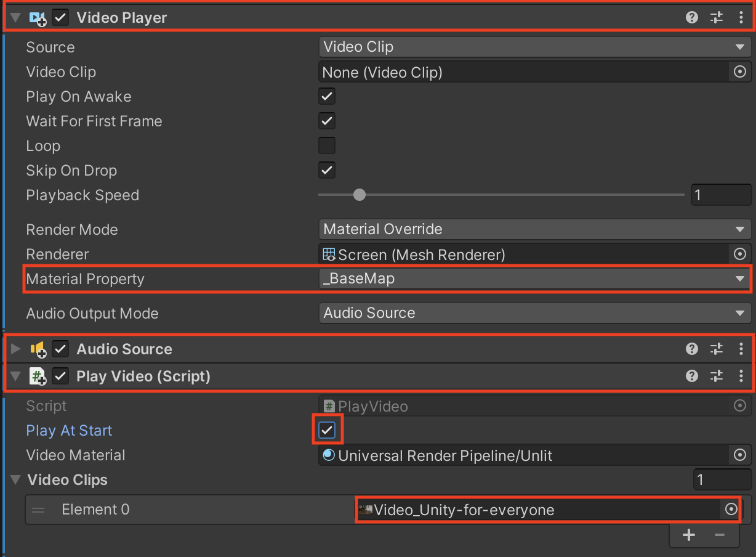Enable the Loop checkbox
Image resolution: width=756 pixels, height=557 pixels.
327,146
